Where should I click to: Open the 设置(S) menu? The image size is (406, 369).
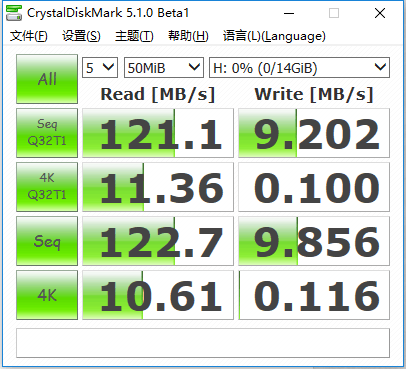click(x=81, y=36)
